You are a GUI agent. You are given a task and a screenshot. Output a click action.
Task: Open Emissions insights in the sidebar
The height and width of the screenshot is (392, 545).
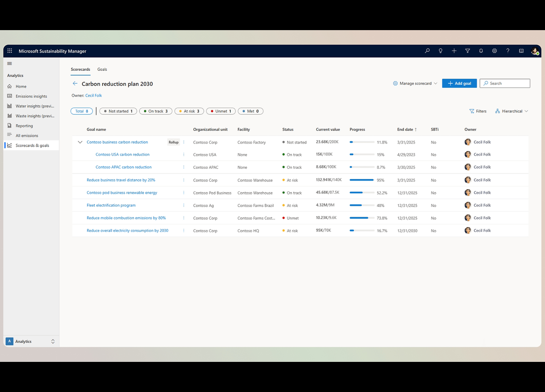[x=31, y=96]
